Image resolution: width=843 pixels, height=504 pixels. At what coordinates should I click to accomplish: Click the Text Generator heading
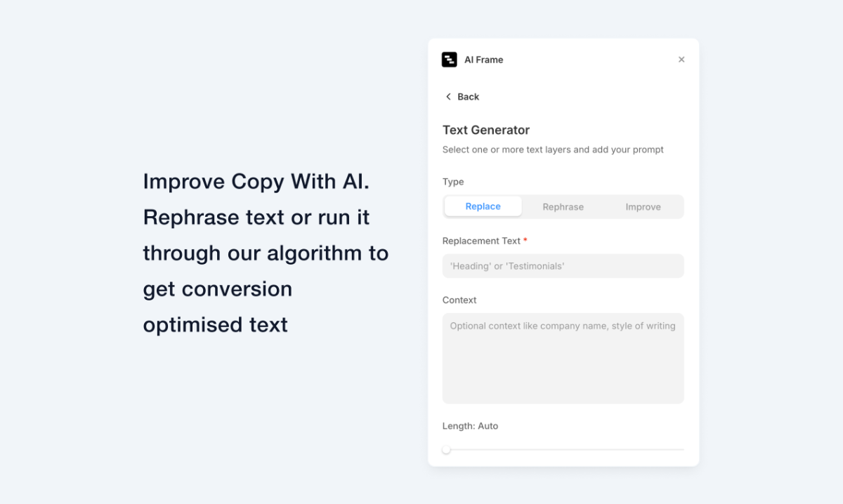coord(486,130)
